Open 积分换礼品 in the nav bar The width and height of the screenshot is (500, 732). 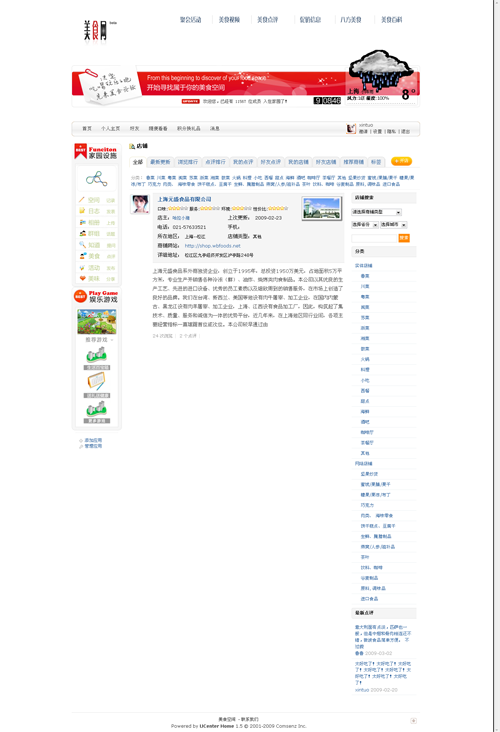[x=189, y=128]
